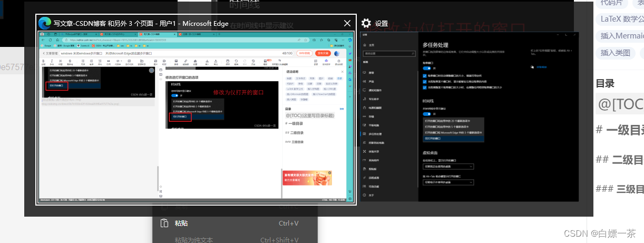Select 20 个最新选项卡 option in Settings list
The height and width of the screenshot is (243, 644).
click(453, 121)
